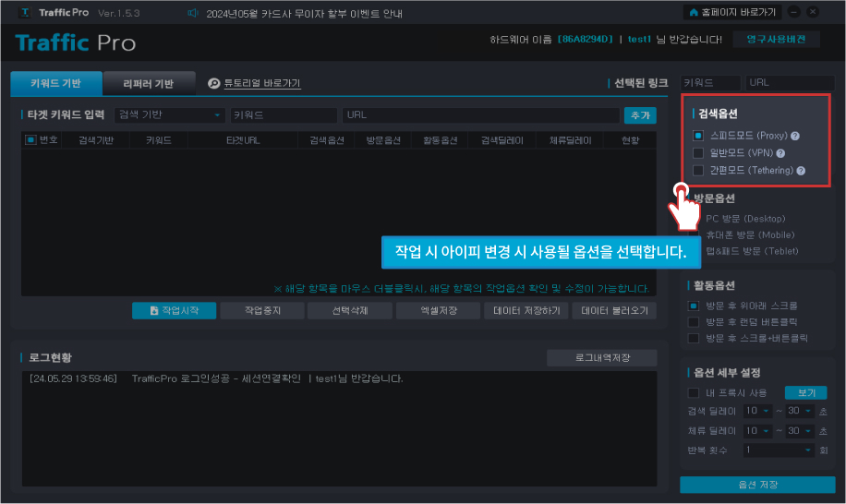Toggle 방문 후 랜딩 버튼클릭 checkbox
The image size is (846, 504).
[694, 322]
